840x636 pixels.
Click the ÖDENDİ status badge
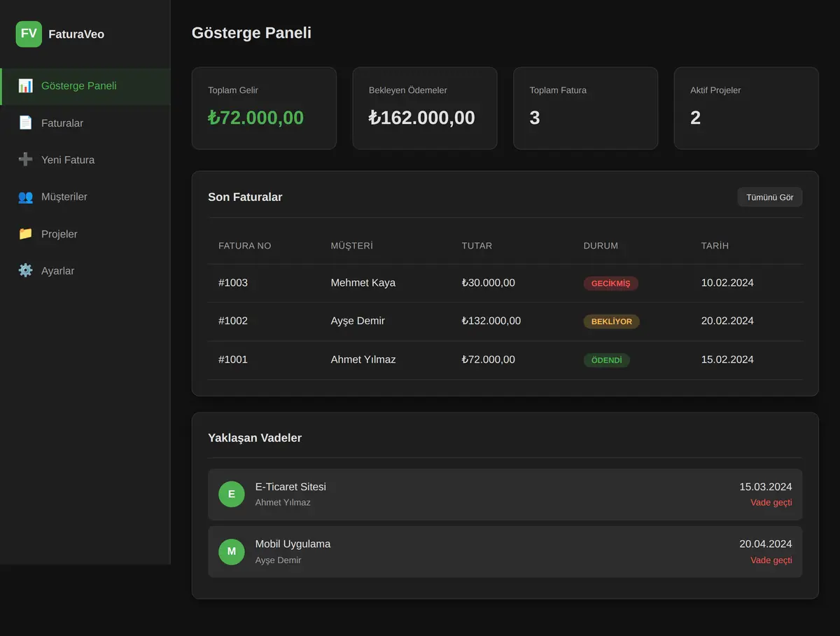[606, 360]
